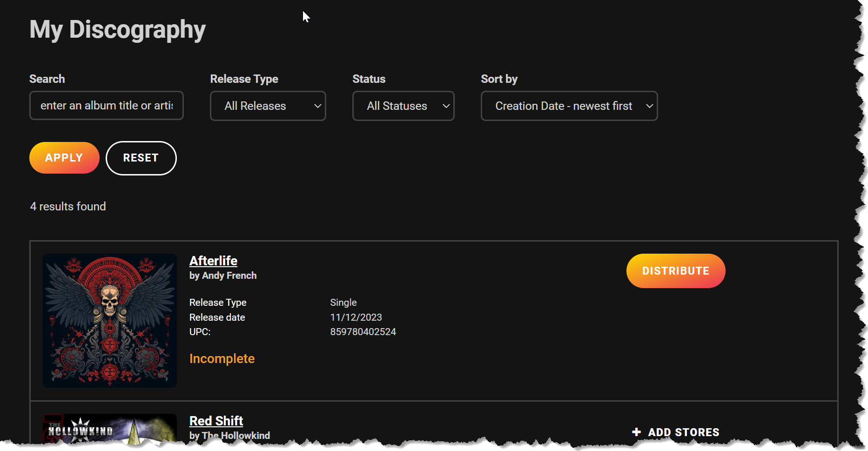Click the UPC value 859780402524
This screenshot has width=868, height=451.
click(x=363, y=332)
